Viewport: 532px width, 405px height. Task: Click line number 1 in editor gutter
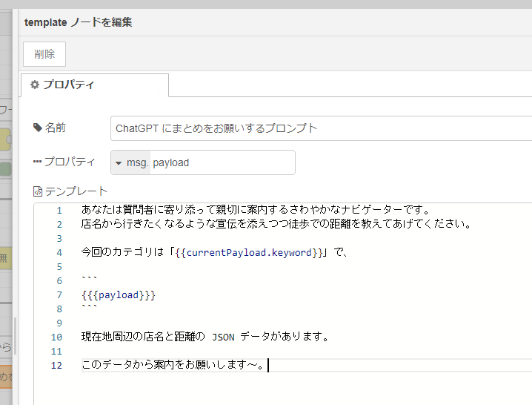coord(59,210)
